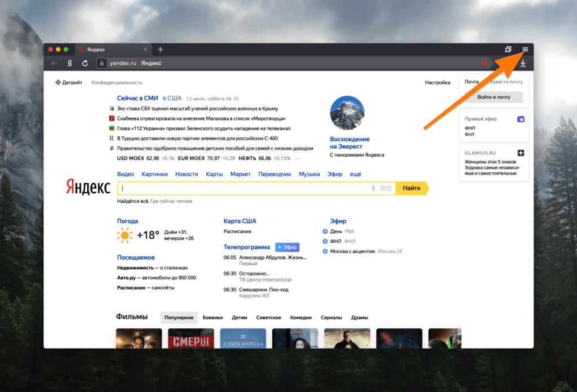This screenshot has width=577, height=392.
Task: Open Конфиденциальность link
Action: [x=117, y=82]
